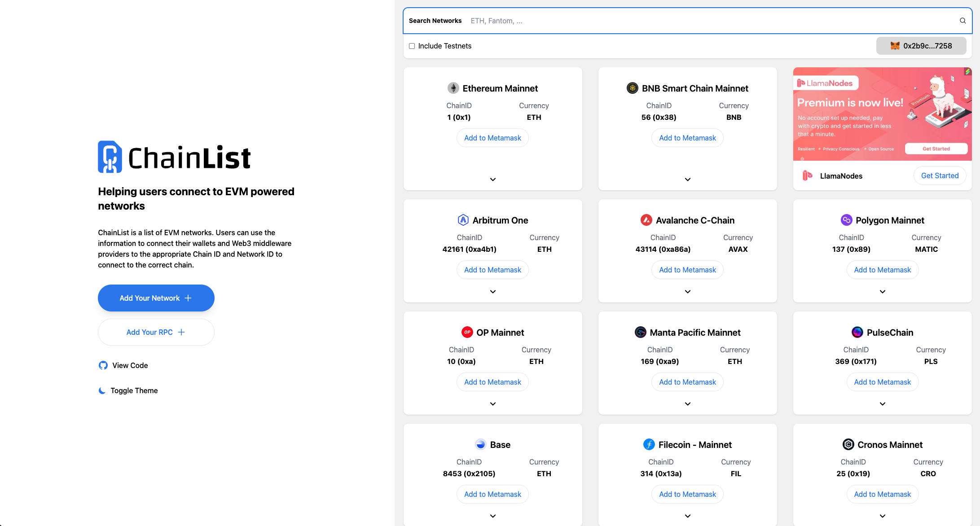Enable the Include Testnets checkbox
This screenshot has width=980, height=526.
pyautogui.click(x=412, y=46)
